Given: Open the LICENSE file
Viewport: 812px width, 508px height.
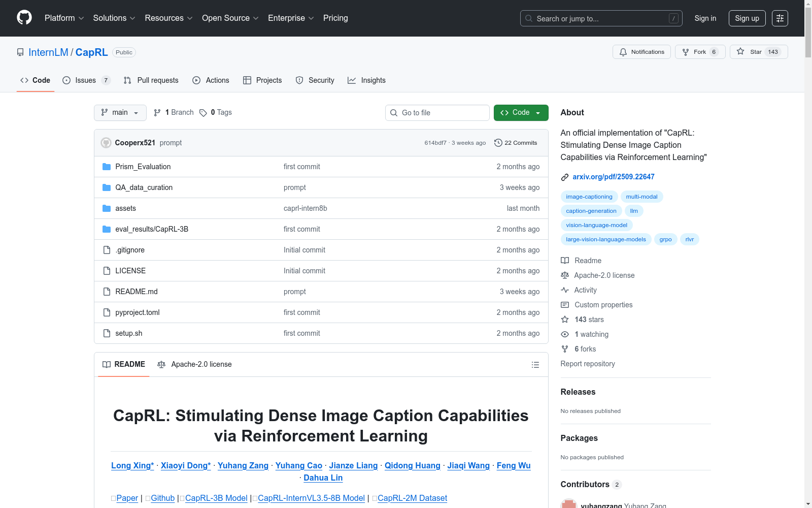Looking at the screenshot, I should click(130, 271).
